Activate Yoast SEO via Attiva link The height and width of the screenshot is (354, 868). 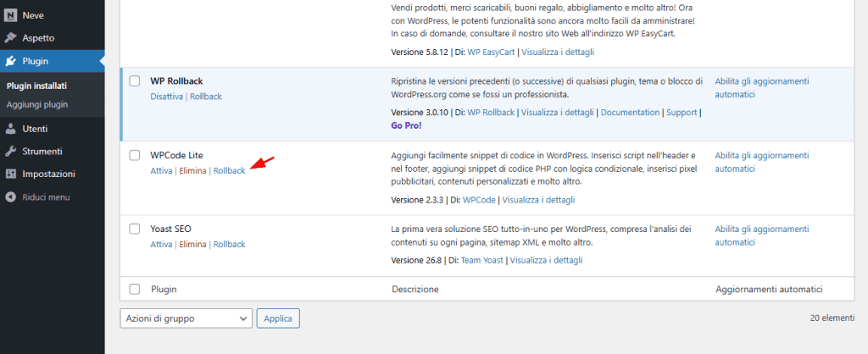[161, 244]
